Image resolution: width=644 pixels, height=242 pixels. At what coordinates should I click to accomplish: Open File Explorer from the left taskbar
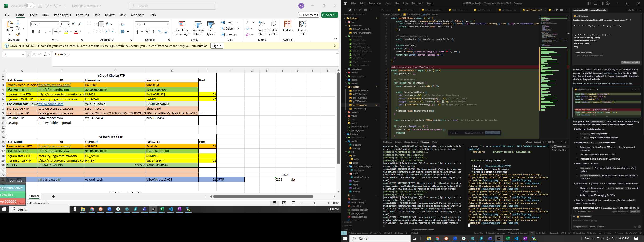(83, 209)
